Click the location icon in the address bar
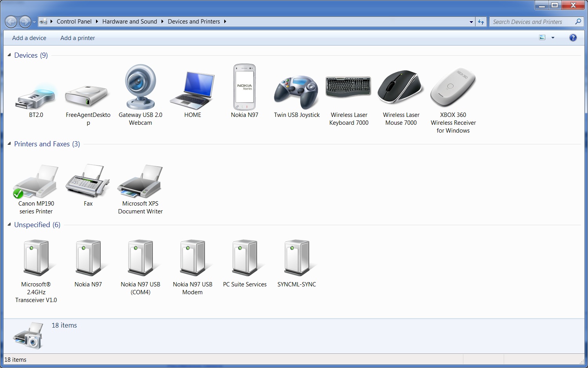 pyautogui.click(x=43, y=22)
